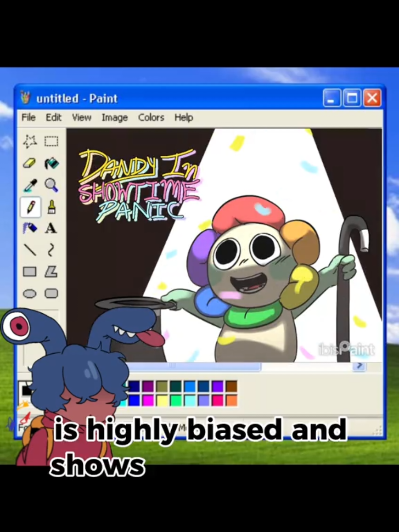Open the Image menu
Image resolution: width=399 pixels, height=532 pixels.
click(115, 117)
